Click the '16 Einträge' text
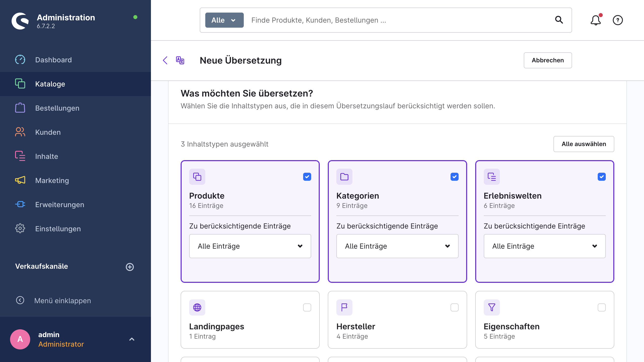 (x=206, y=206)
